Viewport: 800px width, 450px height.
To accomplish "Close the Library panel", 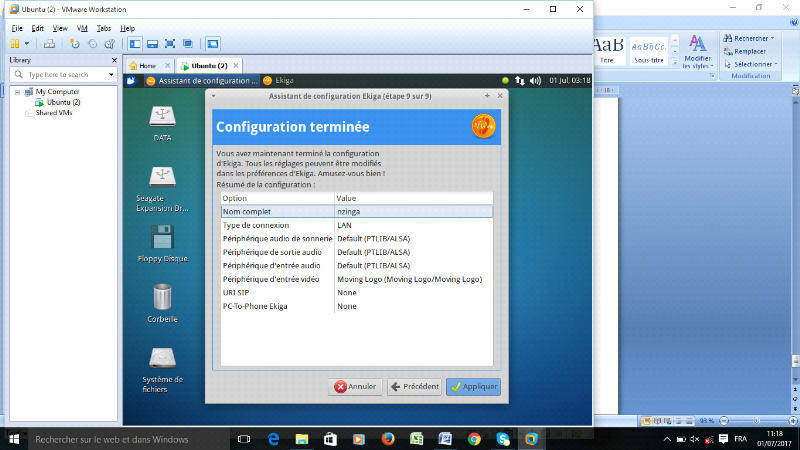I will [114, 60].
